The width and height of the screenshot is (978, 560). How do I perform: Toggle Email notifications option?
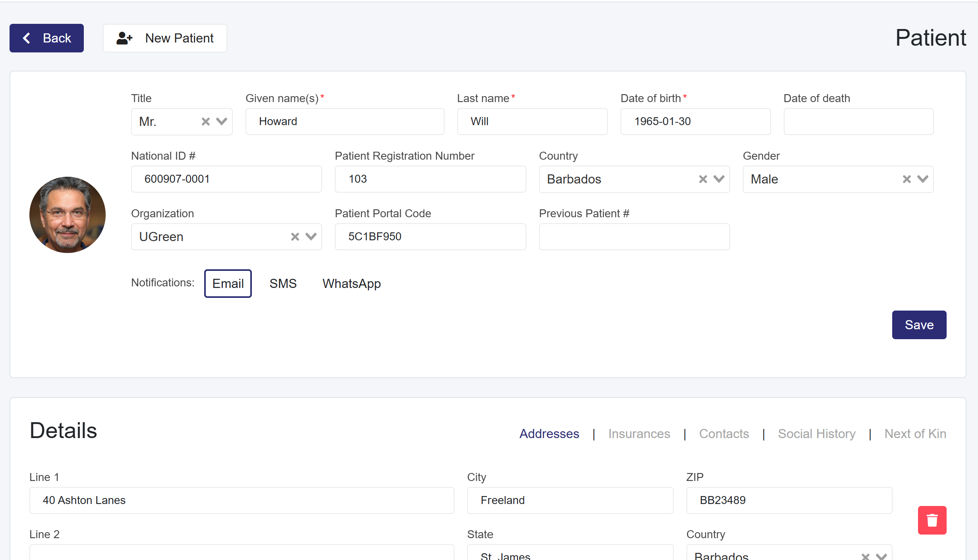[x=228, y=284]
